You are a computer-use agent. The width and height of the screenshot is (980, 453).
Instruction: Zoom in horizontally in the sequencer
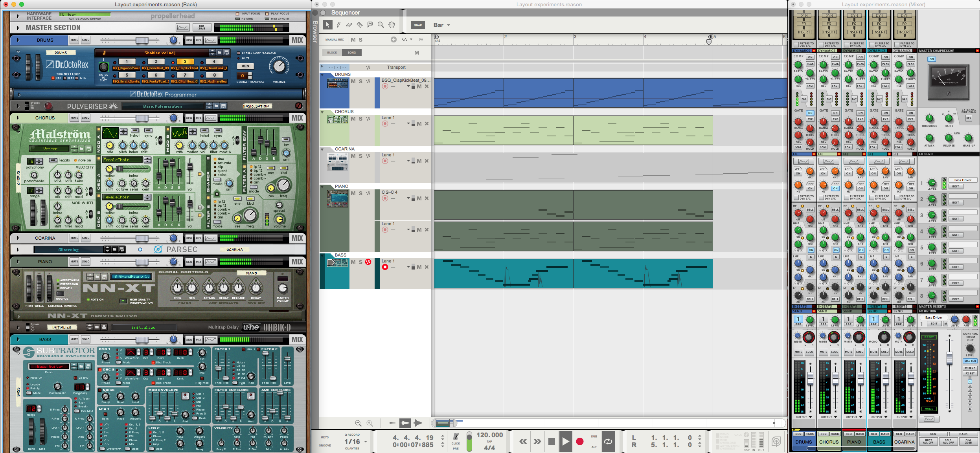coord(370,423)
